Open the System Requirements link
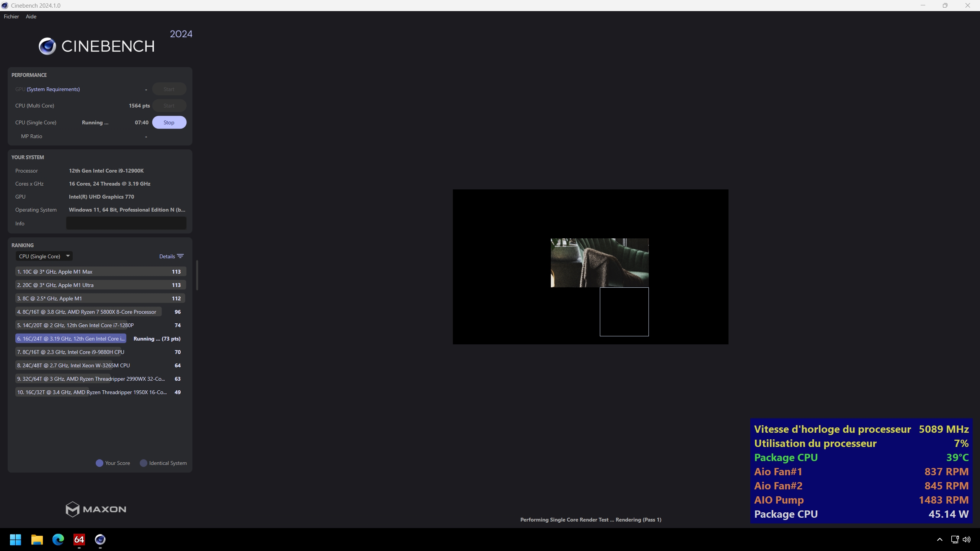The width and height of the screenshot is (980, 551). (53, 89)
